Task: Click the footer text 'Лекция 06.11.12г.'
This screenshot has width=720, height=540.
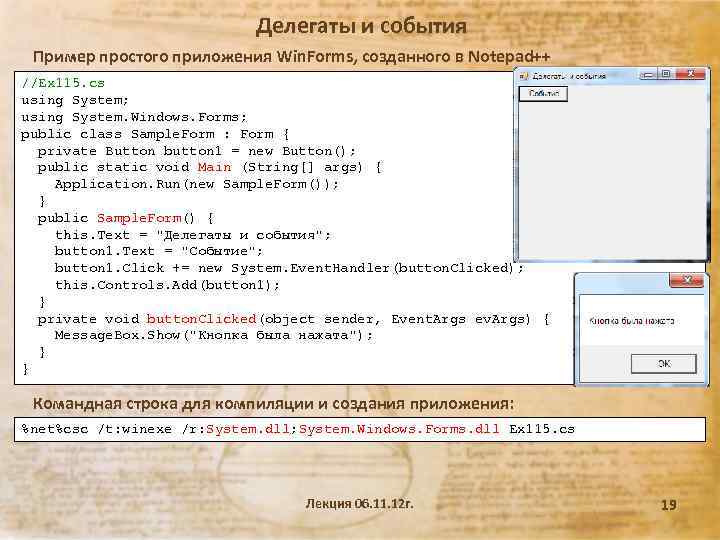Action: click(360, 504)
